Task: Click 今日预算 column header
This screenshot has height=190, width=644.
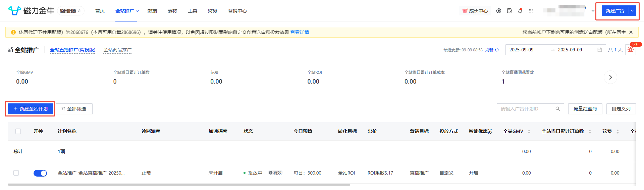Action: pos(303,131)
